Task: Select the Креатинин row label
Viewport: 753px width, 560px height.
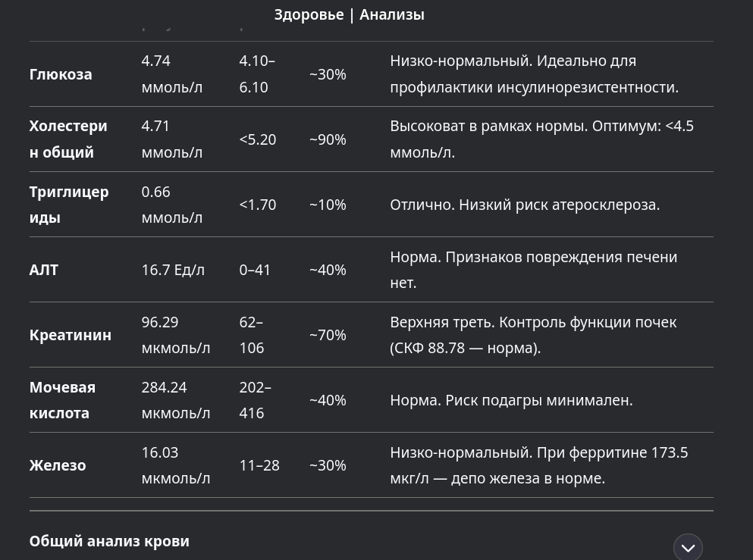Action: point(70,335)
